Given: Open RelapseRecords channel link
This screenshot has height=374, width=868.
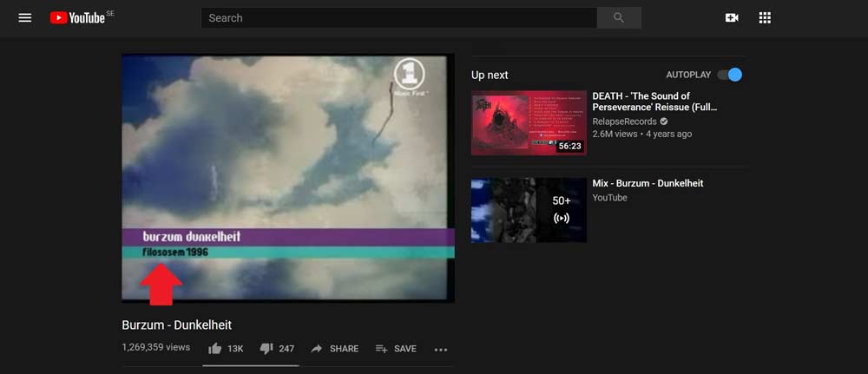Looking at the screenshot, I should pyautogui.click(x=624, y=121).
